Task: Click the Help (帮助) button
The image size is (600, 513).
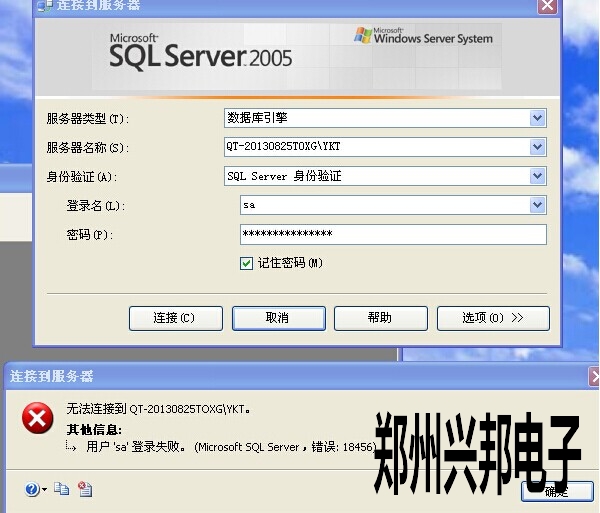Action: 380,318
